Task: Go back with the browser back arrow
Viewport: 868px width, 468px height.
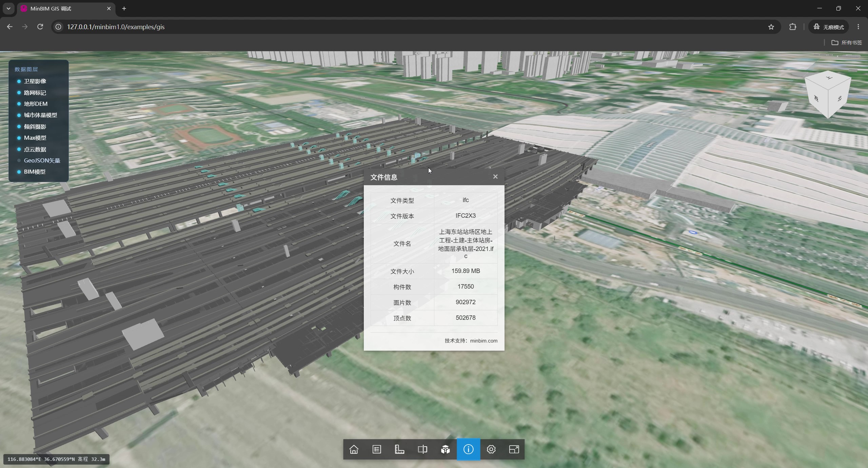Action: coord(9,27)
